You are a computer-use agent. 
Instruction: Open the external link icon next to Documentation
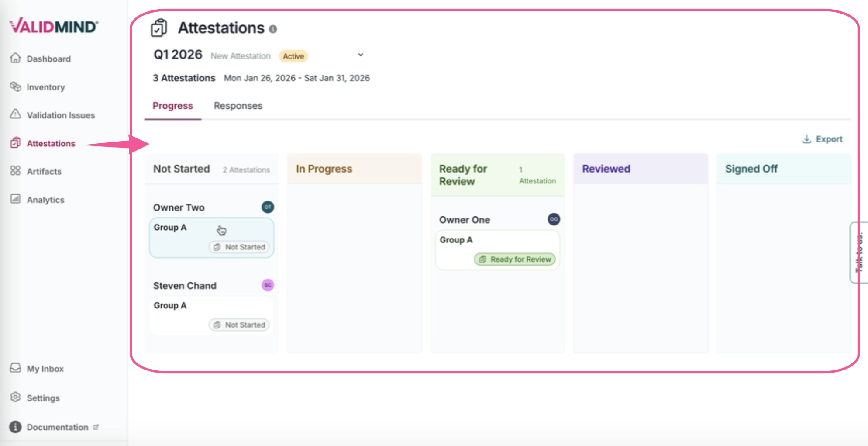pos(96,427)
